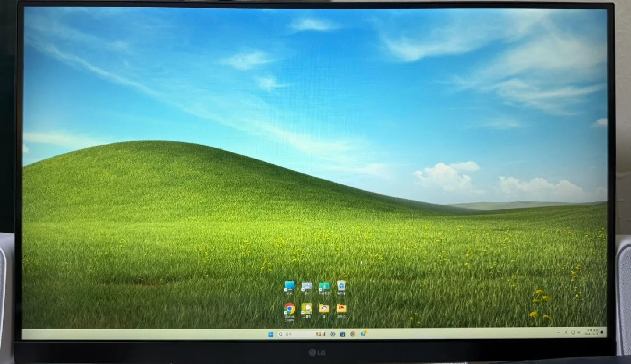This screenshot has width=631, height=364.
Task: Open the 내 PC desktop shortcut
Action: pyautogui.click(x=290, y=287)
